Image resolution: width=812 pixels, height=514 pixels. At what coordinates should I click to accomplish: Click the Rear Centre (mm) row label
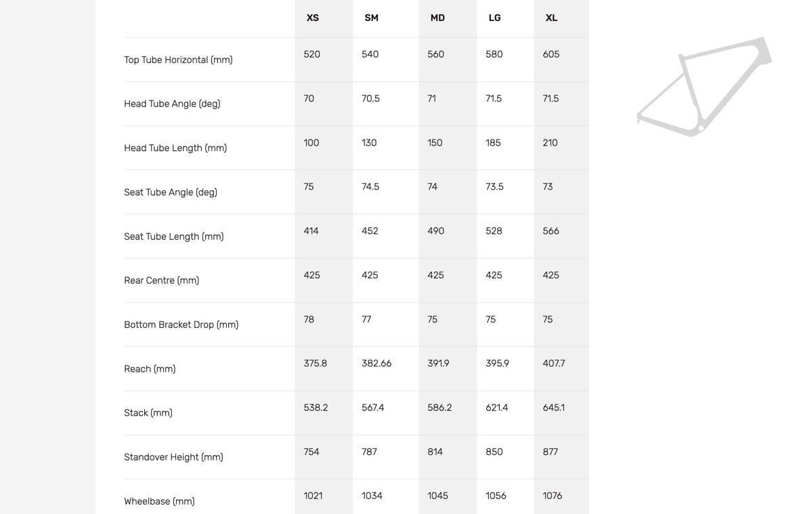point(161,280)
